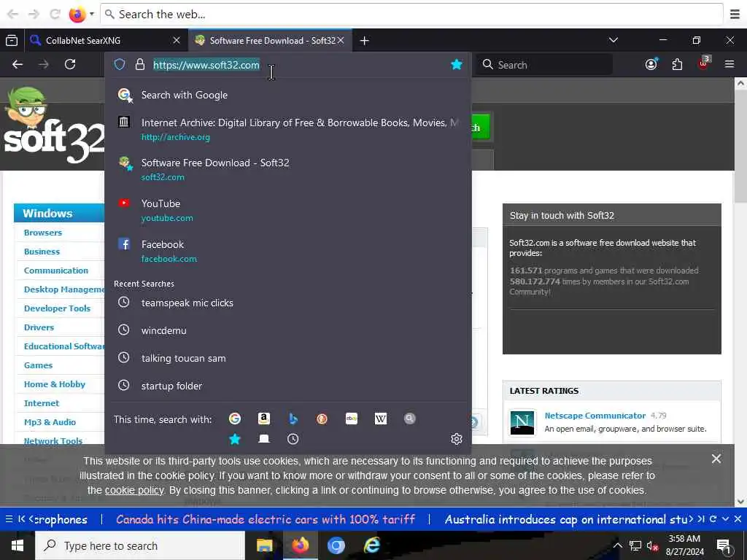Open Internet Explorer from the taskbar
747x560 pixels.
click(371, 545)
